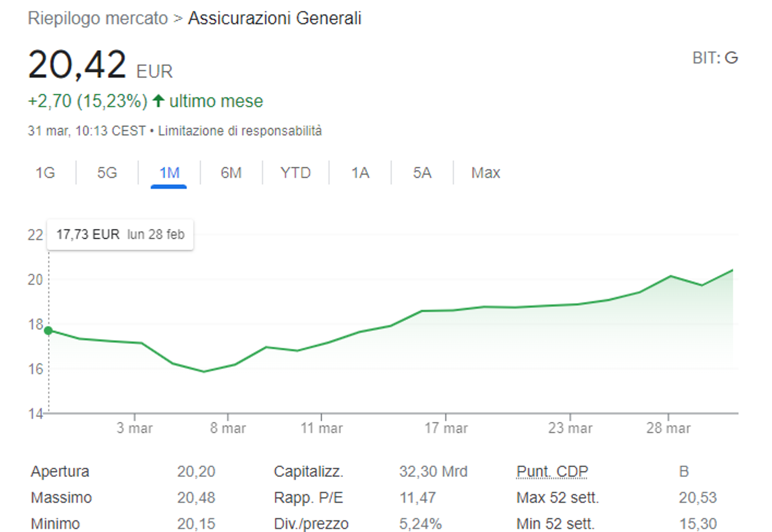This screenshot has height=532, width=772.
Task: Switch chart to 5A range
Action: [422, 173]
